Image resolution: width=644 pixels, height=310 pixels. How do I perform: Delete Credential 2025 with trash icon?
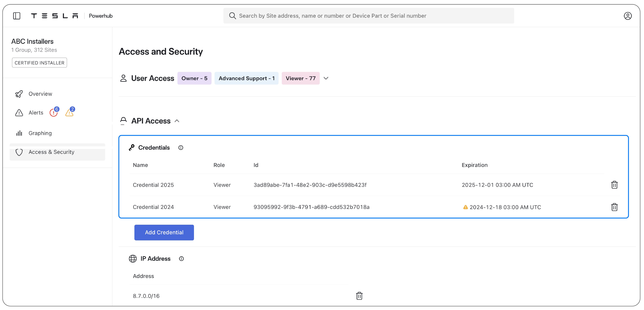(614, 185)
